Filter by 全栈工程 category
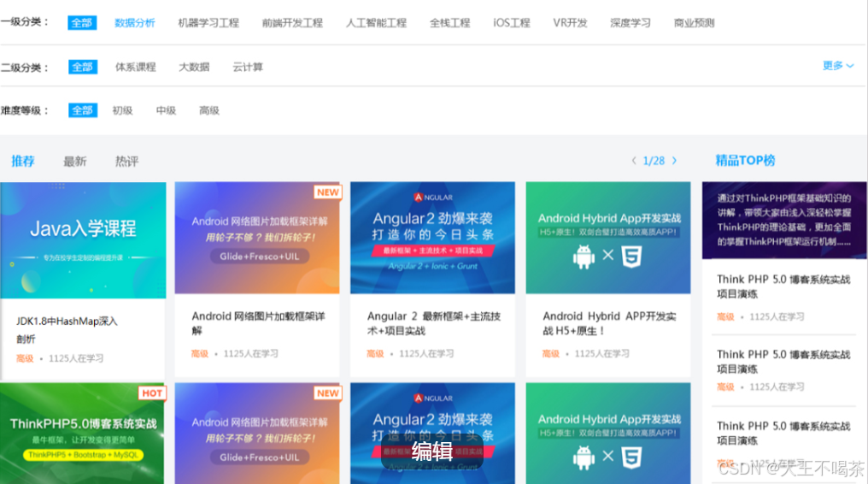Image resolution: width=868 pixels, height=484 pixels. (x=449, y=23)
